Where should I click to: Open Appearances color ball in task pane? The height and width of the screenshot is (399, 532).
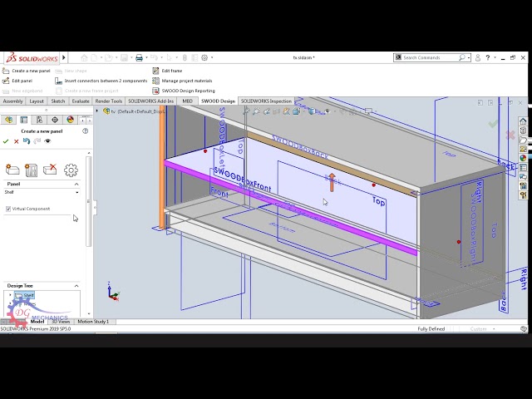(x=523, y=158)
